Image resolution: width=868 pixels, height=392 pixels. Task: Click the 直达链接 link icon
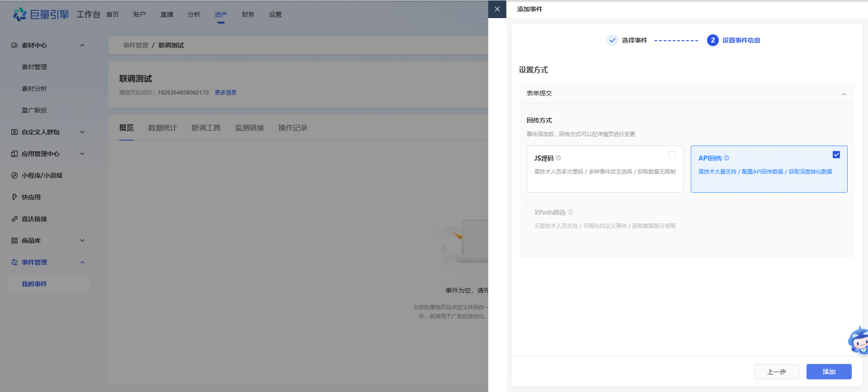(x=14, y=219)
